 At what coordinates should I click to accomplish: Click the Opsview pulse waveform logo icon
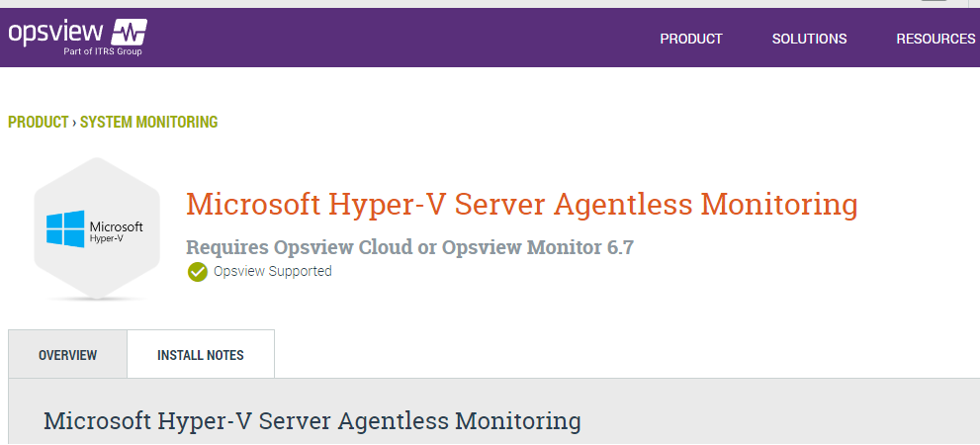pos(130,32)
